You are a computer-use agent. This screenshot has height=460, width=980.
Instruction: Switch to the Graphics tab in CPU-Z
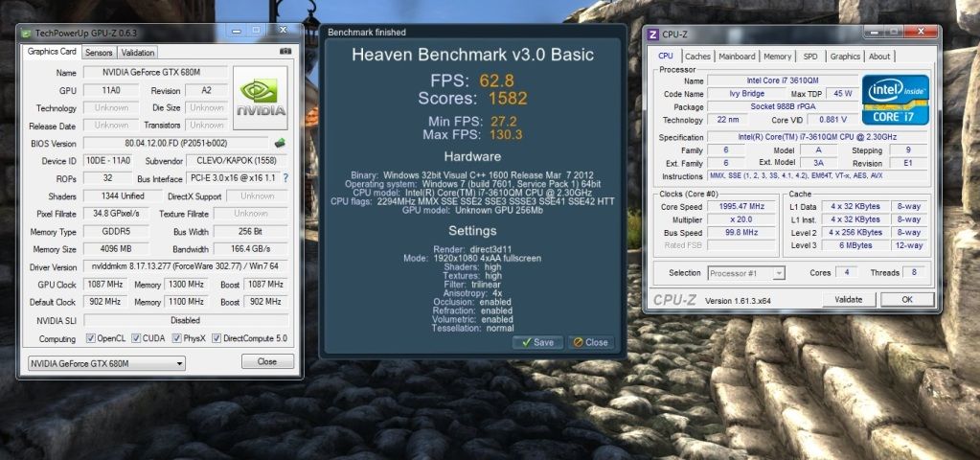pyautogui.click(x=845, y=57)
